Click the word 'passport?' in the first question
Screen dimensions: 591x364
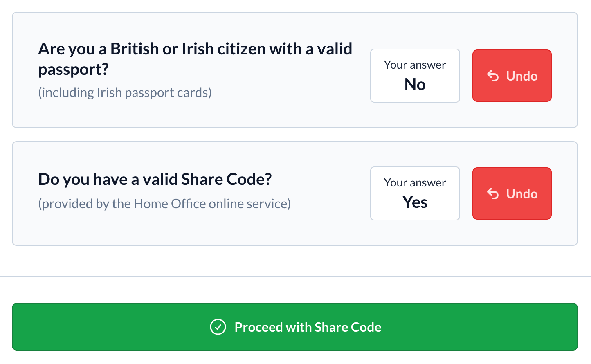(x=74, y=70)
